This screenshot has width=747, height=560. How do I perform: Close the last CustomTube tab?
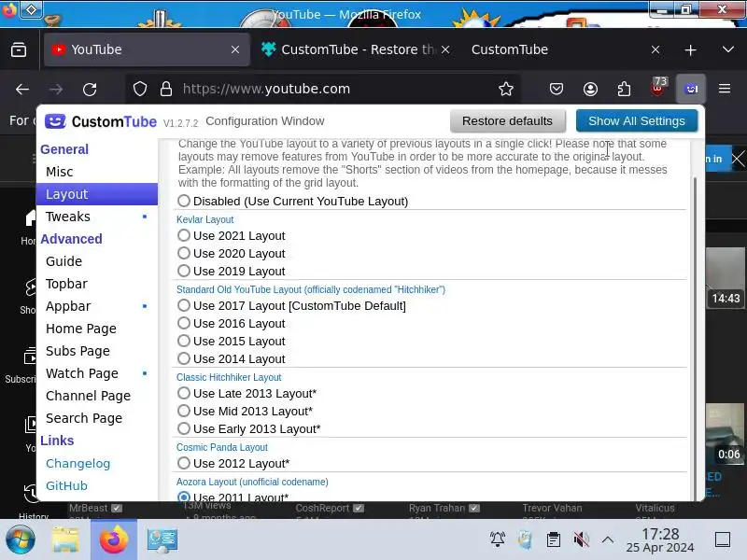[x=655, y=49]
